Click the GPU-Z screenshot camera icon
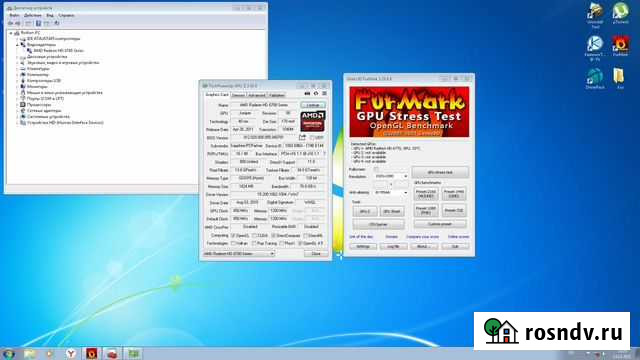The image size is (640, 360). pyautogui.click(x=307, y=94)
